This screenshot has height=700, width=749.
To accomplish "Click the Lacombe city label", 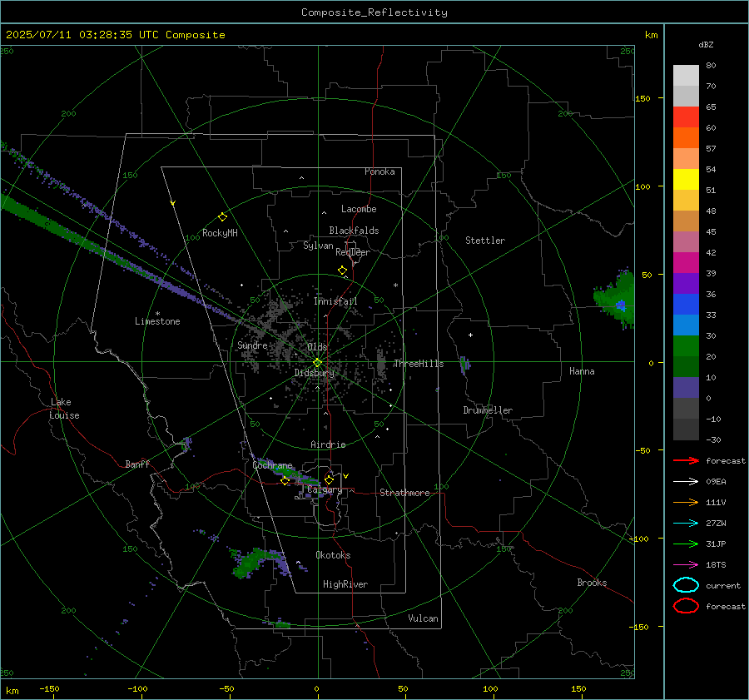I will 359,209.
